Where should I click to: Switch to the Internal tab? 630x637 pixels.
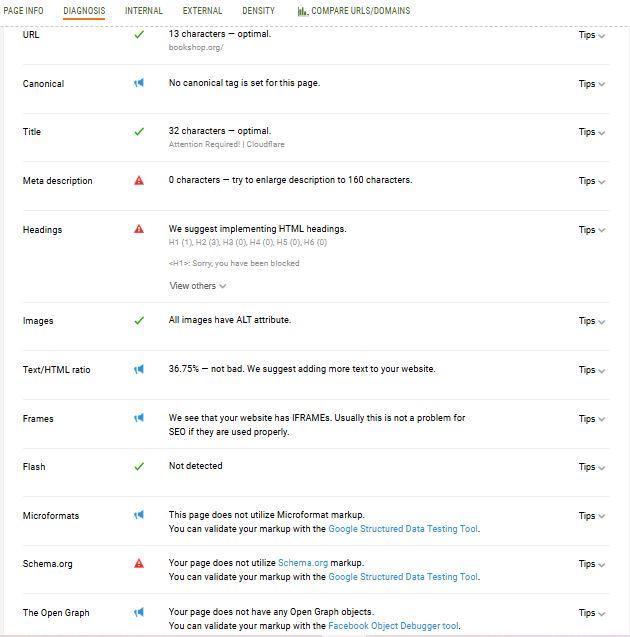click(x=144, y=11)
